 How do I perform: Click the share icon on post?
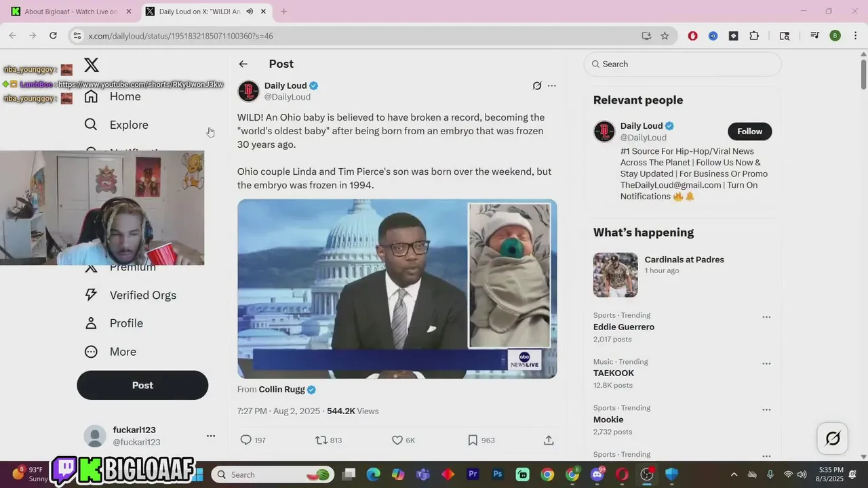coord(549,440)
